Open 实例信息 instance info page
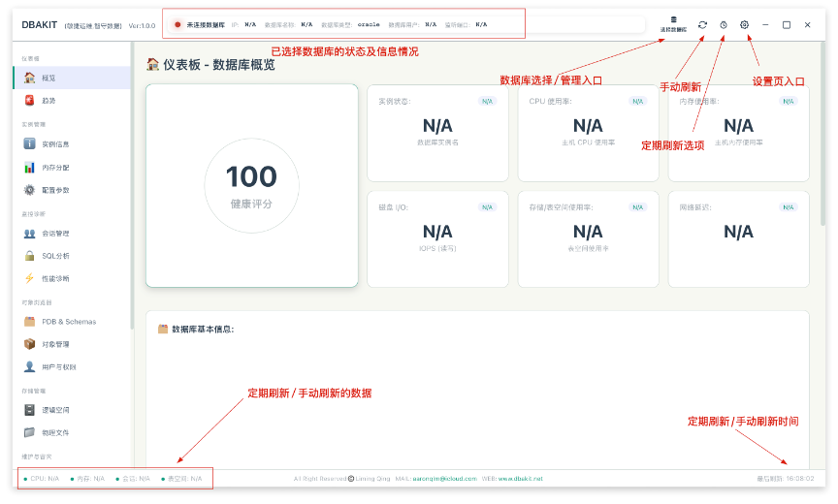The image size is (838, 504). (x=72, y=144)
